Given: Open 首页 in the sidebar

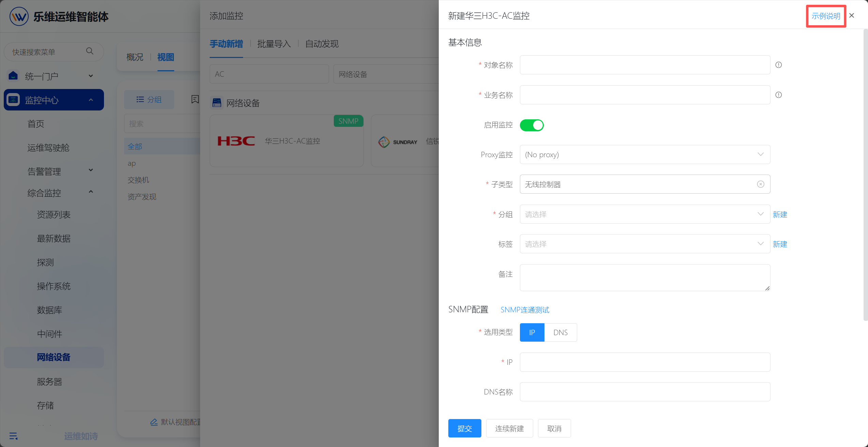Looking at the screenshot, I should click(36, 124).
